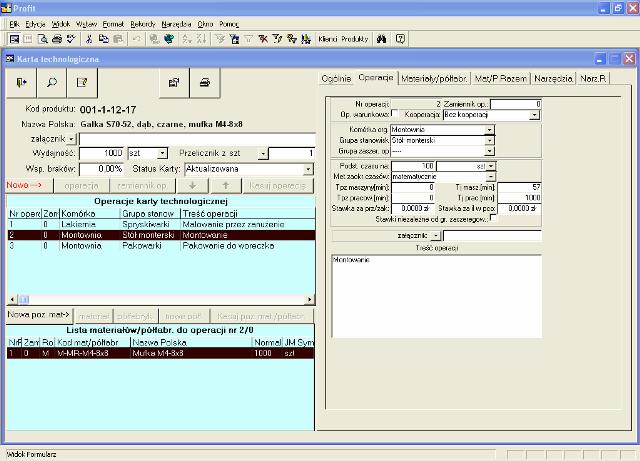The height and width of the screenshot is (461, 640).
Task: Toggle Stawki niezależne od gr. zaszeregow. checkbox
Action: pos(493,218)
